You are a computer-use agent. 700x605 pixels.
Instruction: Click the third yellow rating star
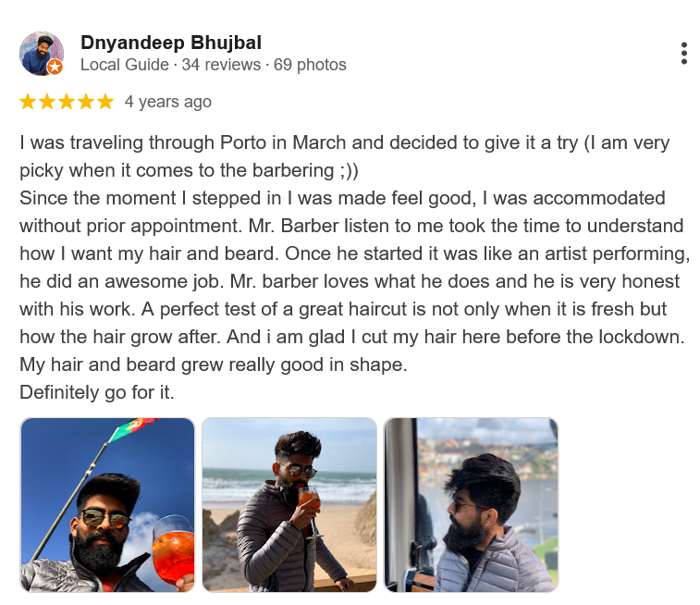click(x=67, y=102)
